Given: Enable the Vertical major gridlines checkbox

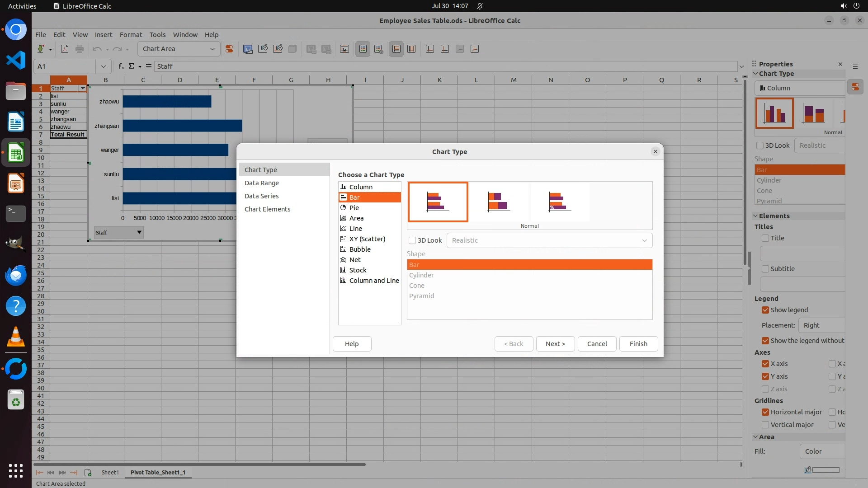Looking at the screenshot, I should [765, 425].
